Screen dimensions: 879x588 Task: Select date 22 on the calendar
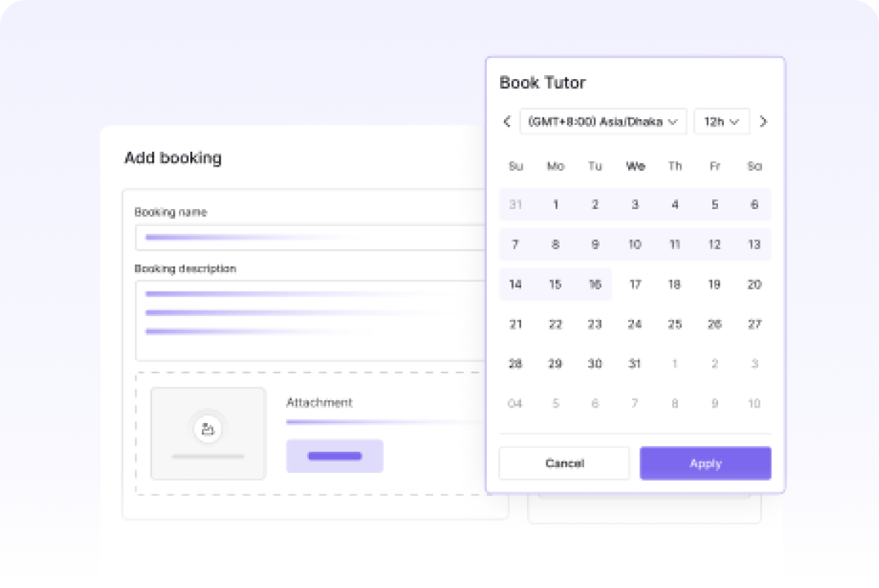tap(555, 324)
